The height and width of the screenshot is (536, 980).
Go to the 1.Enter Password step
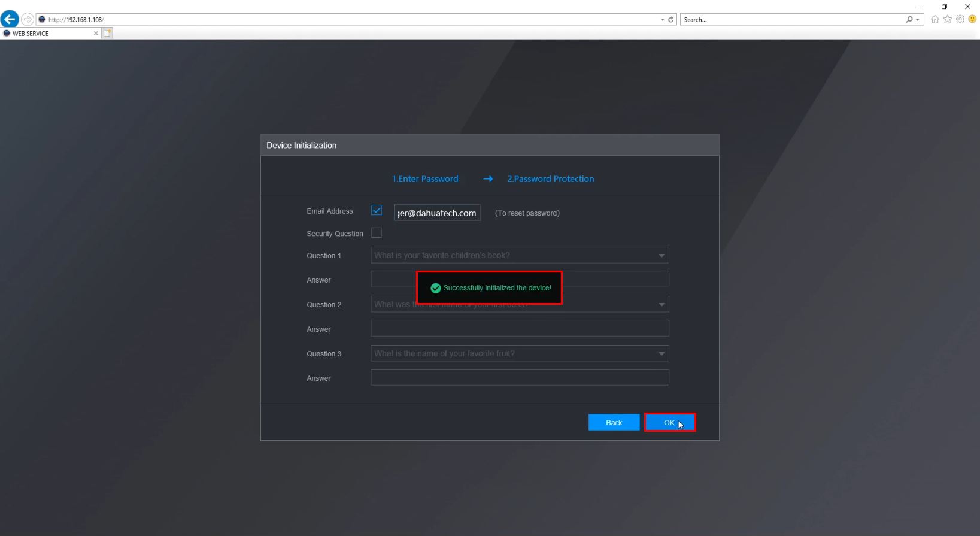pos(425,179)
